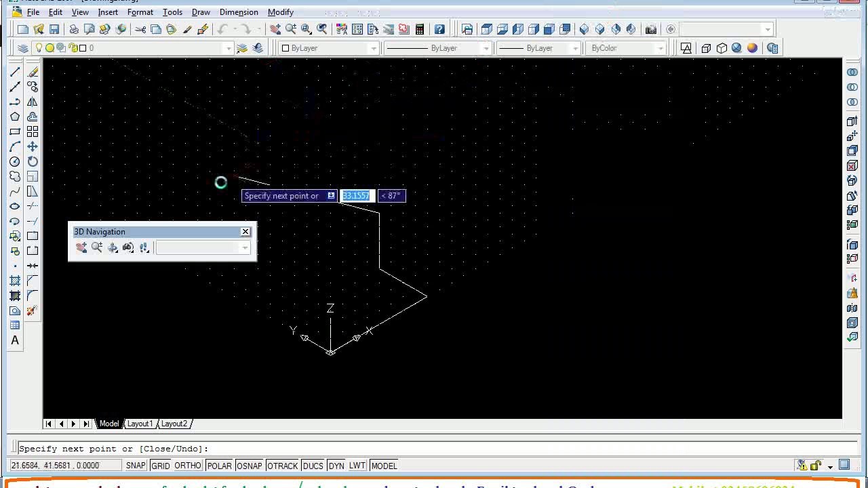Click the Zoom Realtime icon

pos(291,29)
